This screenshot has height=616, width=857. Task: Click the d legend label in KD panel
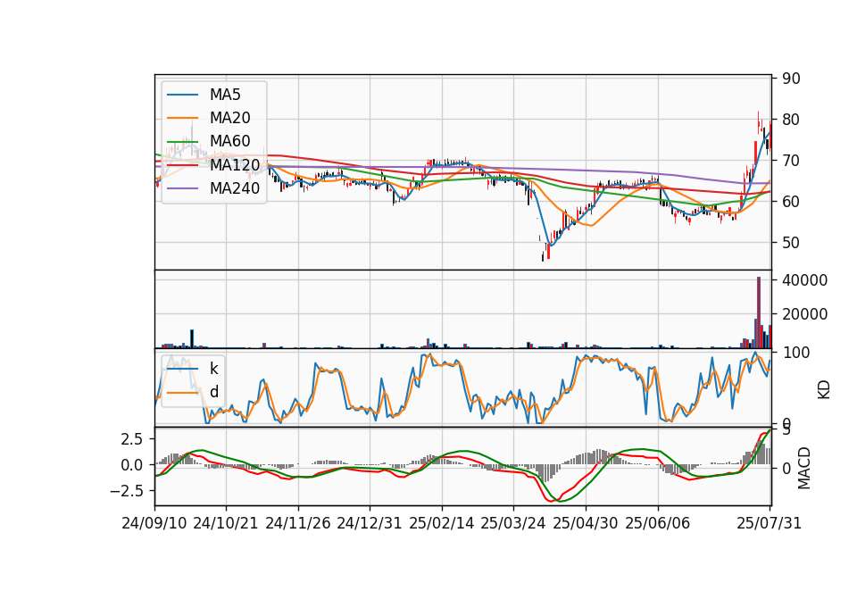214,392
